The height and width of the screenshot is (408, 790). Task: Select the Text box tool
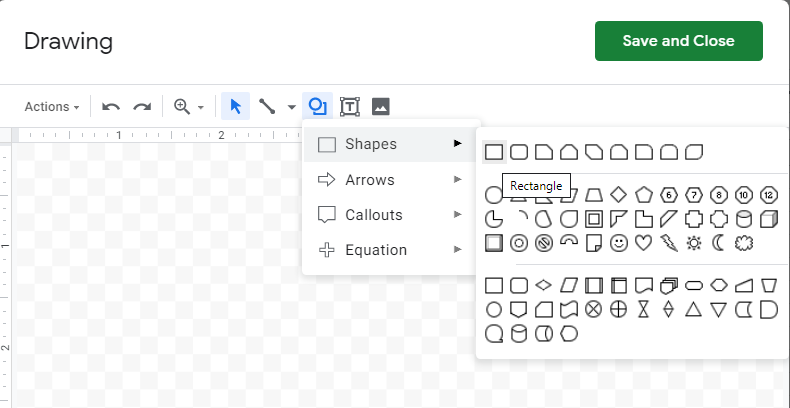point(349,106)
